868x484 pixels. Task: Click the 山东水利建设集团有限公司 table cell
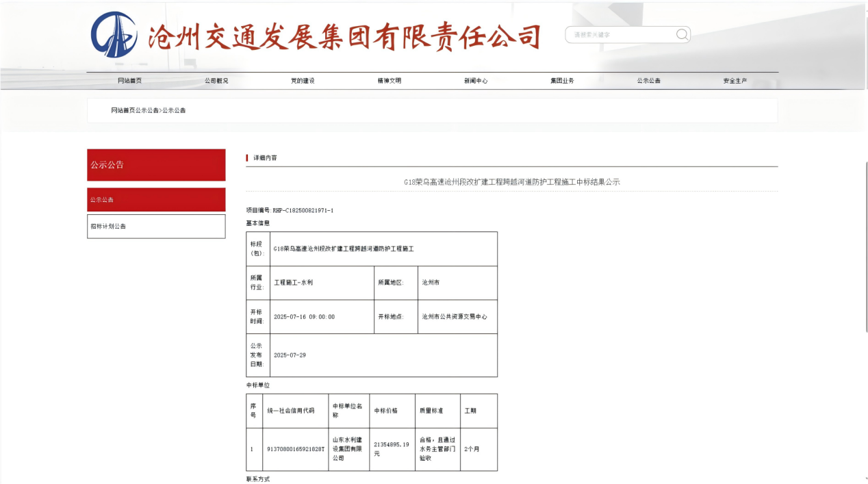click(x=348, y=448)
